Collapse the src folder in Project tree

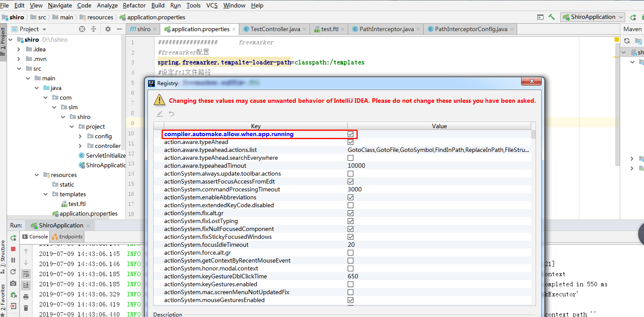tap(19, 68)
